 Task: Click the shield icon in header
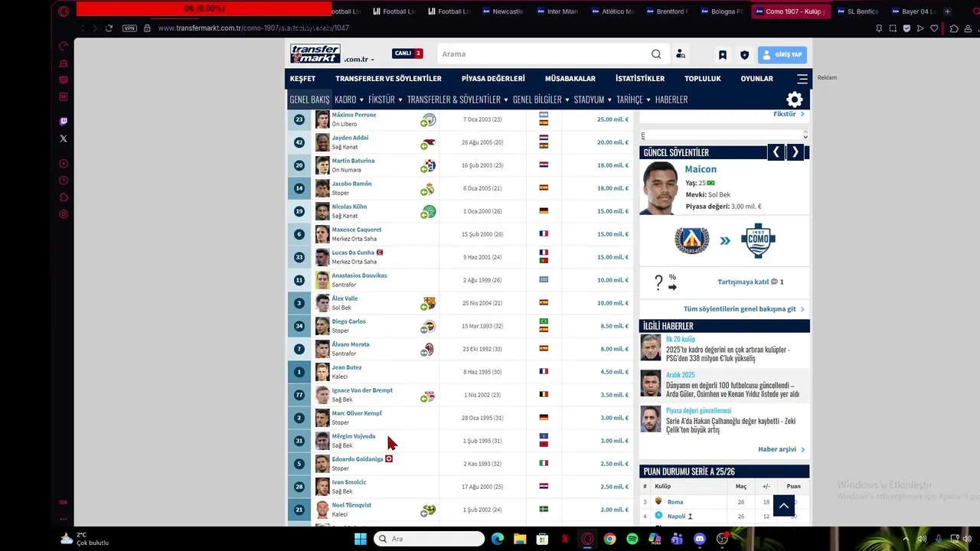[x=744, y=55]
